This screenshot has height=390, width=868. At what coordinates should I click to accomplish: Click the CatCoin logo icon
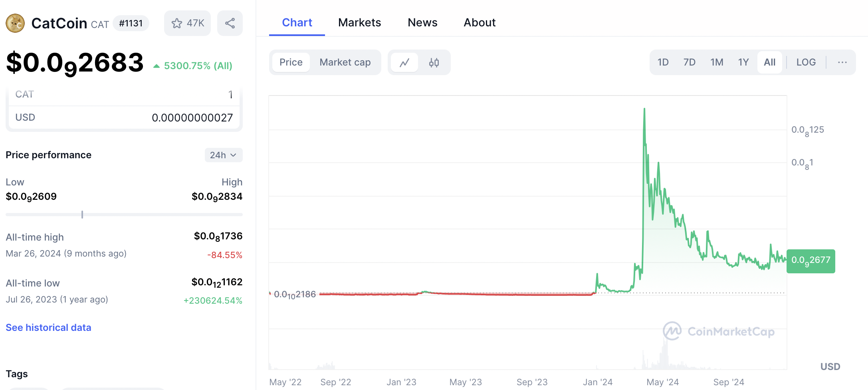pos(15,23)
